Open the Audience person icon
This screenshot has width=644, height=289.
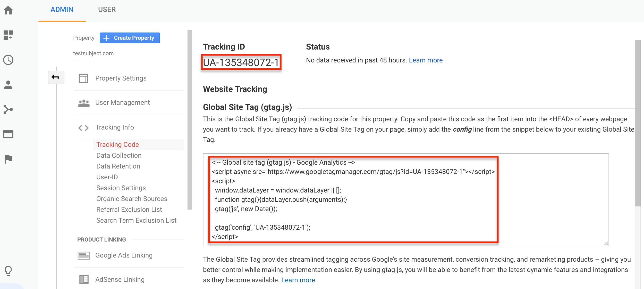[x=8, y=85]
